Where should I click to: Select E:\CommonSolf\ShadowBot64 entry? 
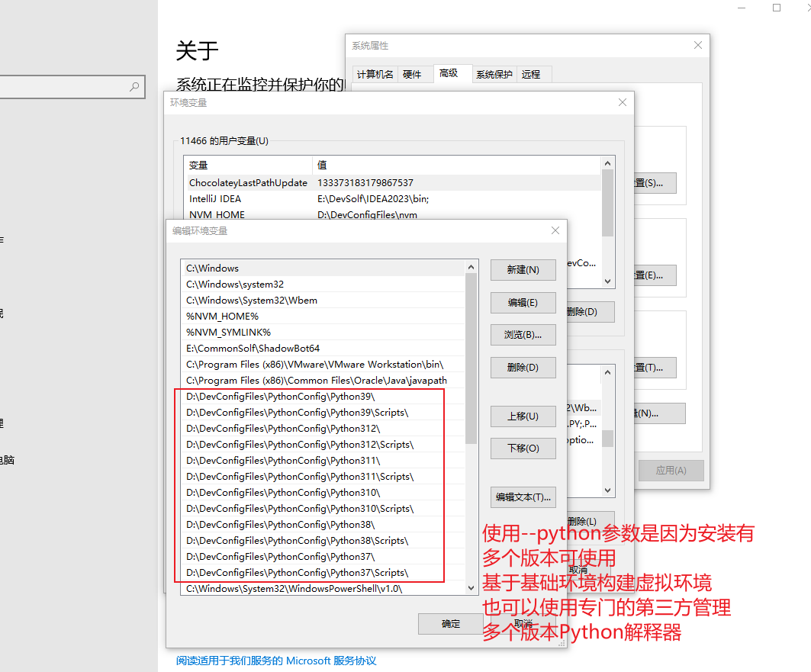323,349
